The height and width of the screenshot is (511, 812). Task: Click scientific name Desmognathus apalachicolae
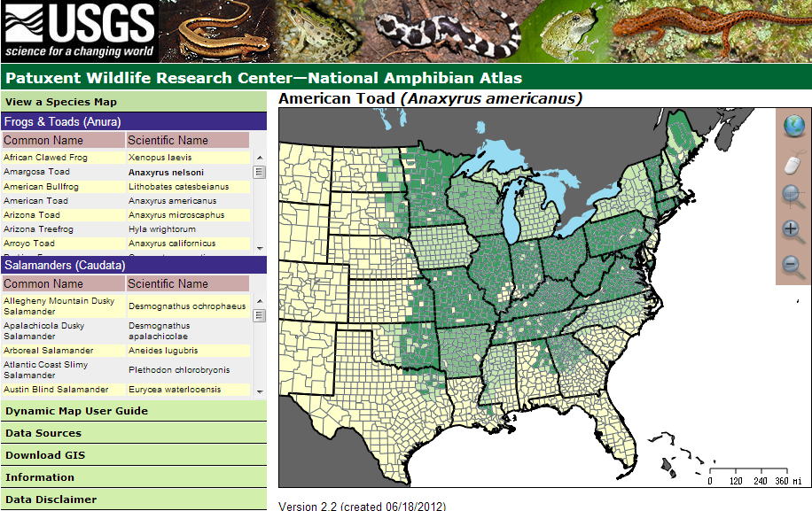tap(160, 330)
